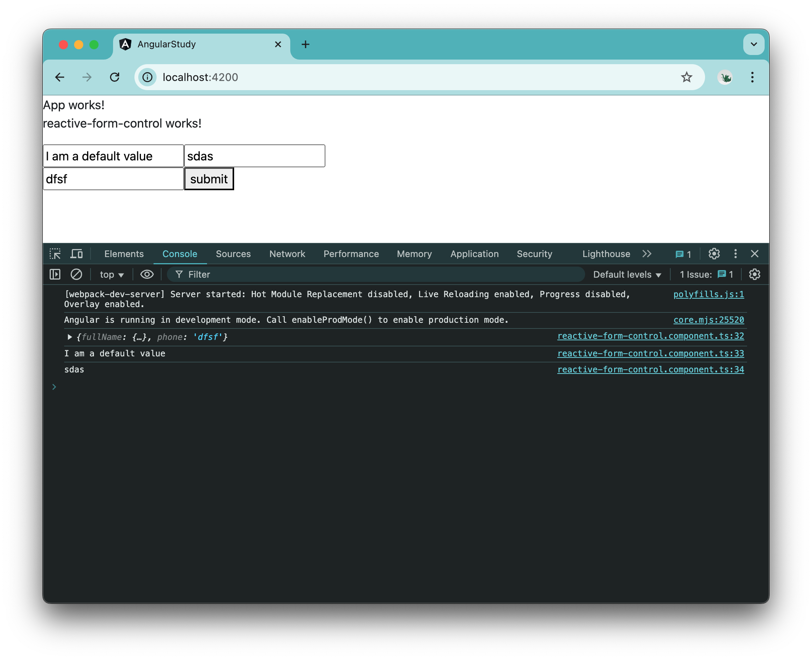The image size is (812, 660).
Task: Open the customize DevTools three-dot menu
Action: [735, 254]
